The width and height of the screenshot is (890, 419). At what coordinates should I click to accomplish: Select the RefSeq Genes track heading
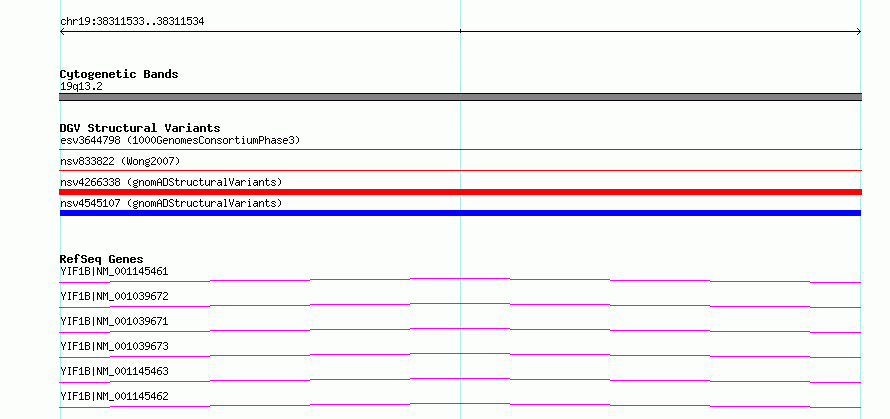(101, 259)
